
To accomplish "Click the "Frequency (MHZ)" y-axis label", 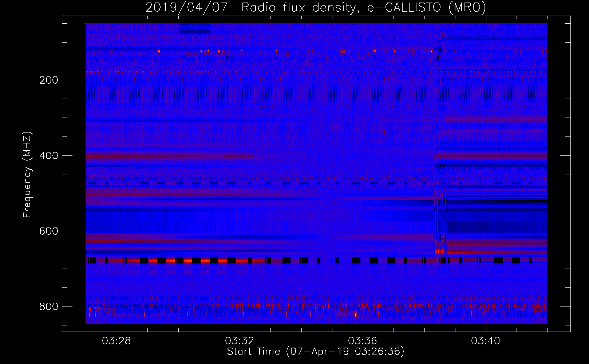I will [x=27, y=175].
